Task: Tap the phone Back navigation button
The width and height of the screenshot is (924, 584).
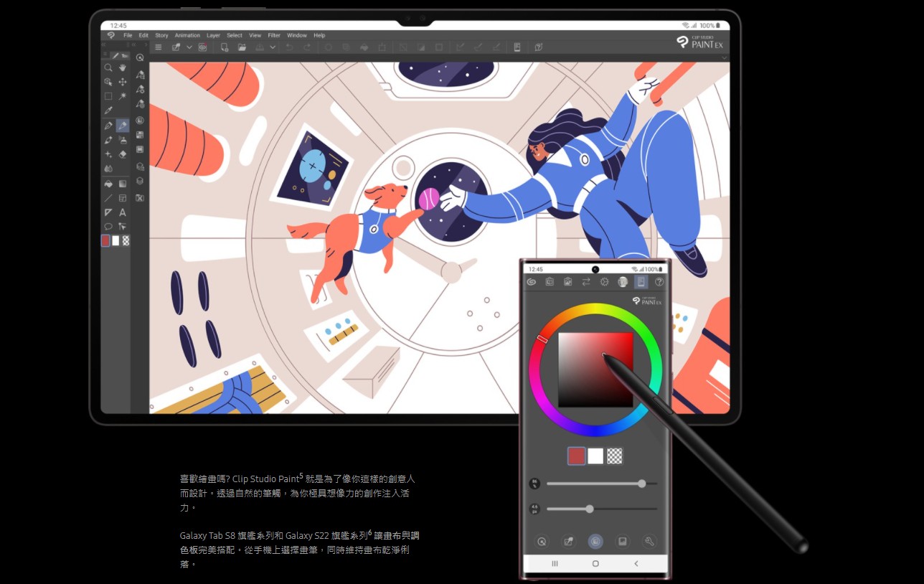Action: tap(636, 564)
